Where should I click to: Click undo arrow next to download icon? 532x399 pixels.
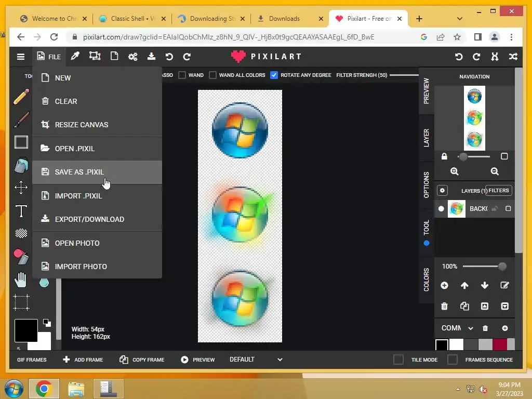coord(169,57)
